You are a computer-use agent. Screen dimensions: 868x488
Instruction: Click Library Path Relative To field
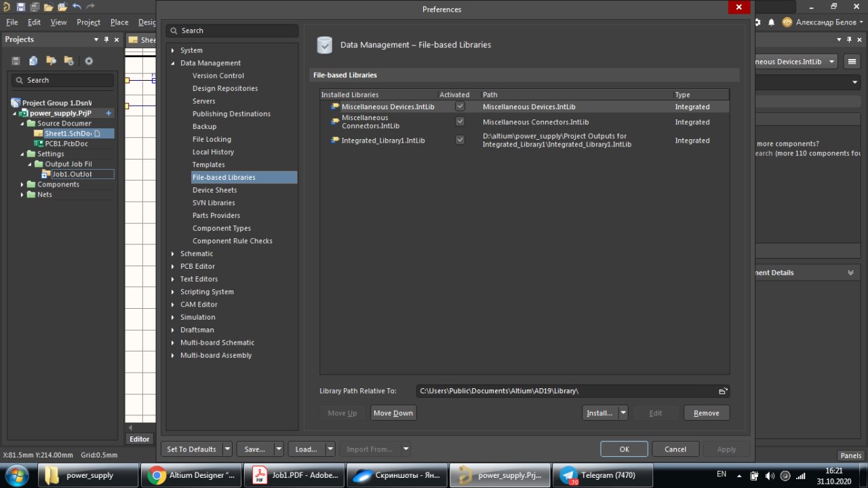coord(573,391)
